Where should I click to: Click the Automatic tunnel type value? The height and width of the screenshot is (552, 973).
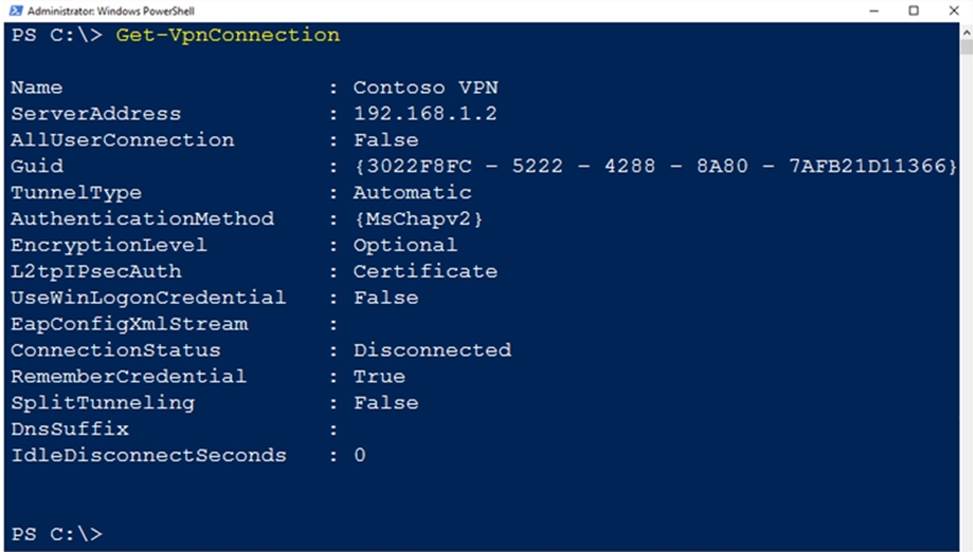[412, 192]
